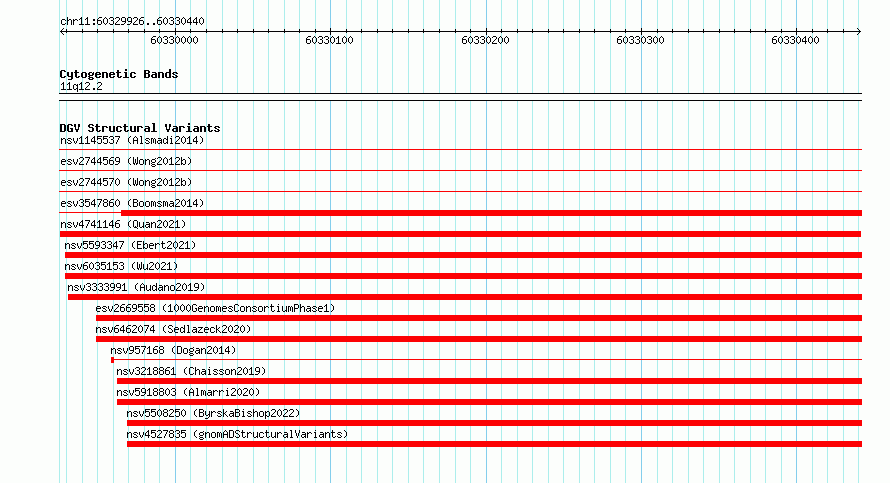The width and height of the screenshot is (890, 483).
Task: Click the Cytogenetic Bands track title
Action: tap(119, 74)
